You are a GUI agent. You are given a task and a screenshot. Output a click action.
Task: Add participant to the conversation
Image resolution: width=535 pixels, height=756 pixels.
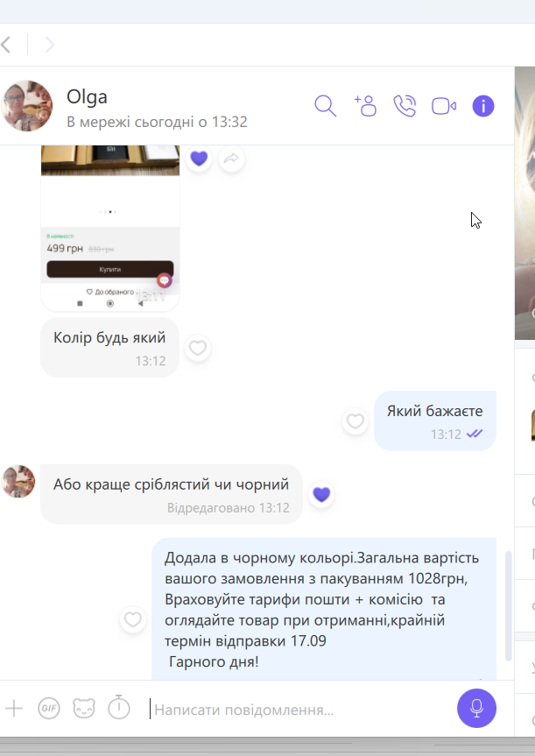365,106
